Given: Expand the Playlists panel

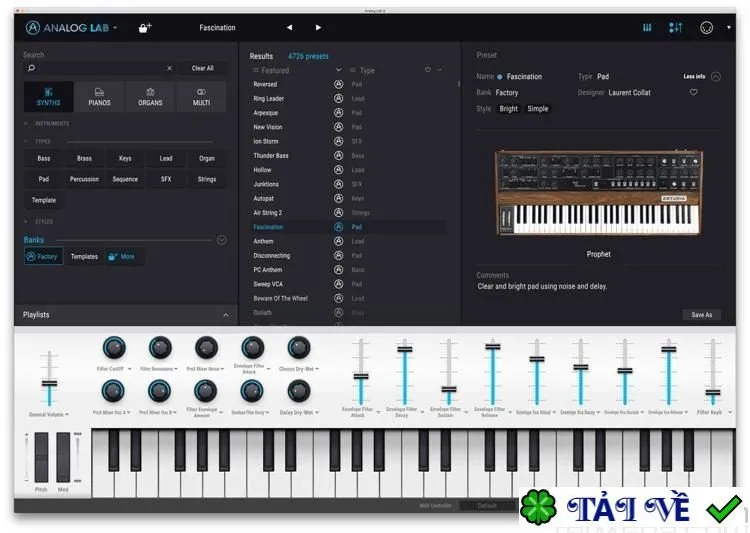Looking at the screenshot, I should (226, 315).
